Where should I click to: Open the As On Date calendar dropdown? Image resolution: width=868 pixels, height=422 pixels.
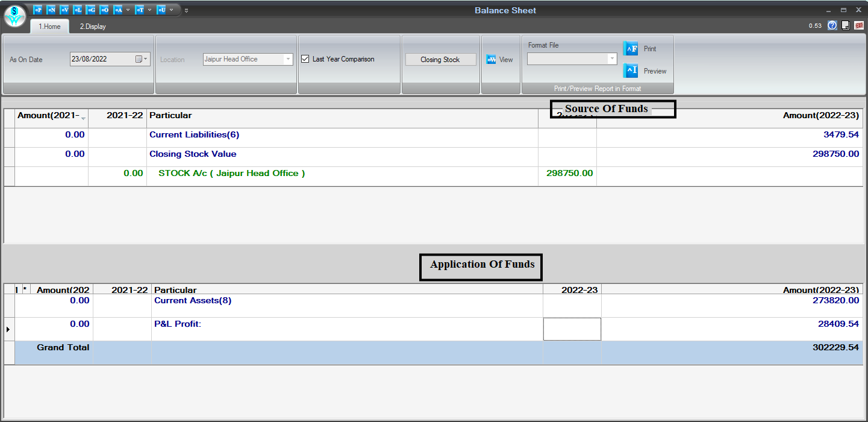tap(142, 59)
